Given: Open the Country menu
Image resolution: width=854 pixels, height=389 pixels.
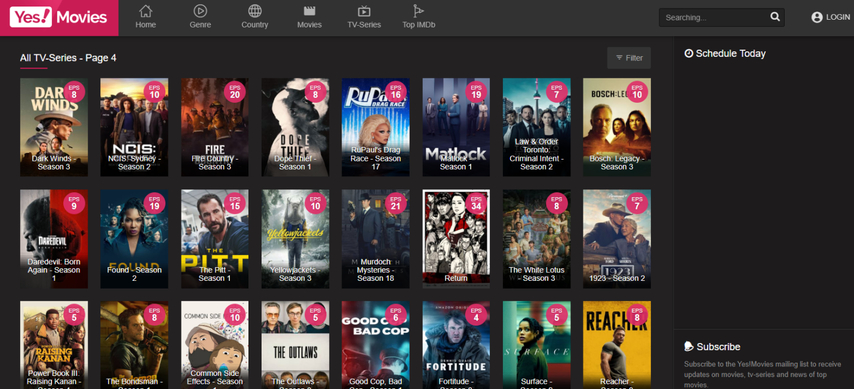Looking at the screenshot, I should pyautogui.click(x=255, y=17).
